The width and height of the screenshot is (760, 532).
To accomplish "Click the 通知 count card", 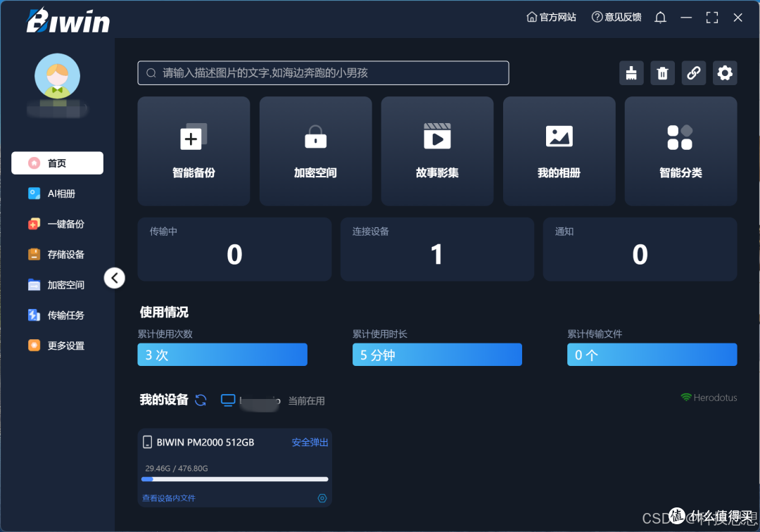I will click(640, 249).
